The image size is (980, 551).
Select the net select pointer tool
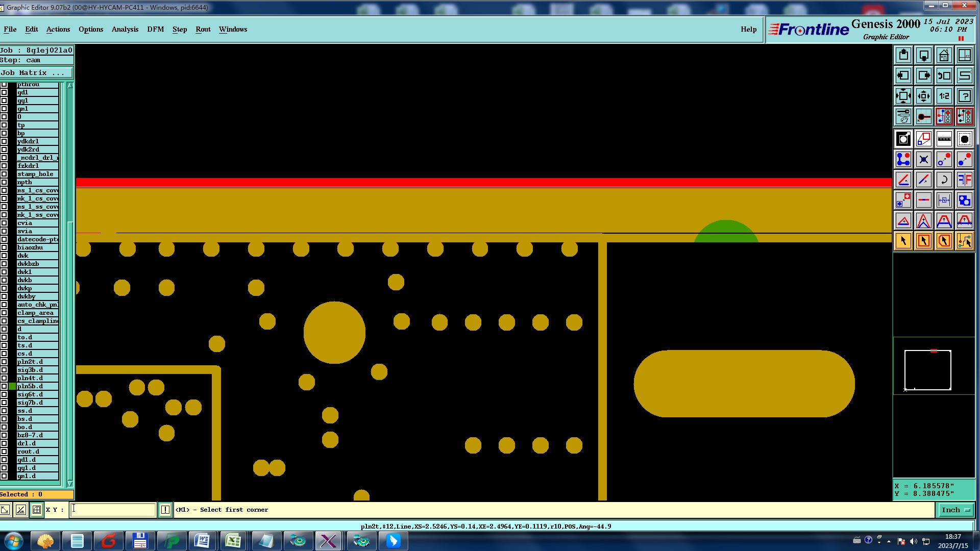point(964,241)
